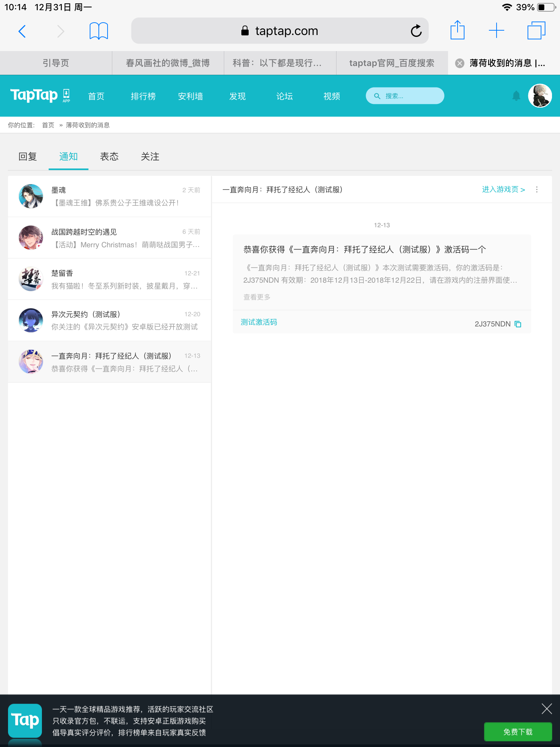Switch to 春风画社的微博 tab

tap(168, 63)
